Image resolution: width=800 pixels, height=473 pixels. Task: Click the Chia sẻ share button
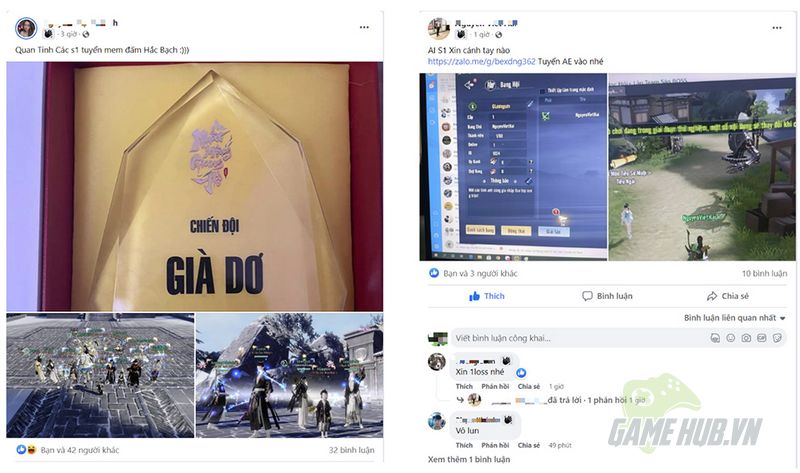pyautogui.click(x=728, y=296)
